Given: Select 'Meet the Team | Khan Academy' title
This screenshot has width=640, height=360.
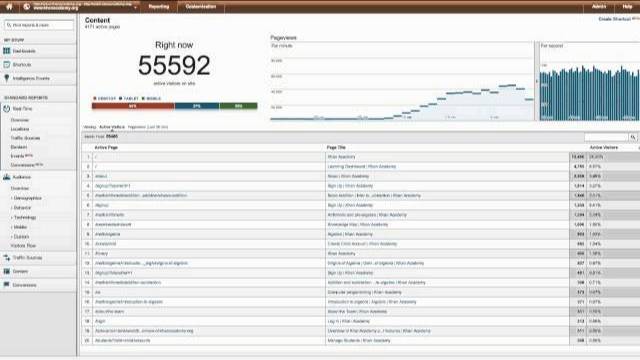Looking at the screenshot, I should tap(357, 311).
